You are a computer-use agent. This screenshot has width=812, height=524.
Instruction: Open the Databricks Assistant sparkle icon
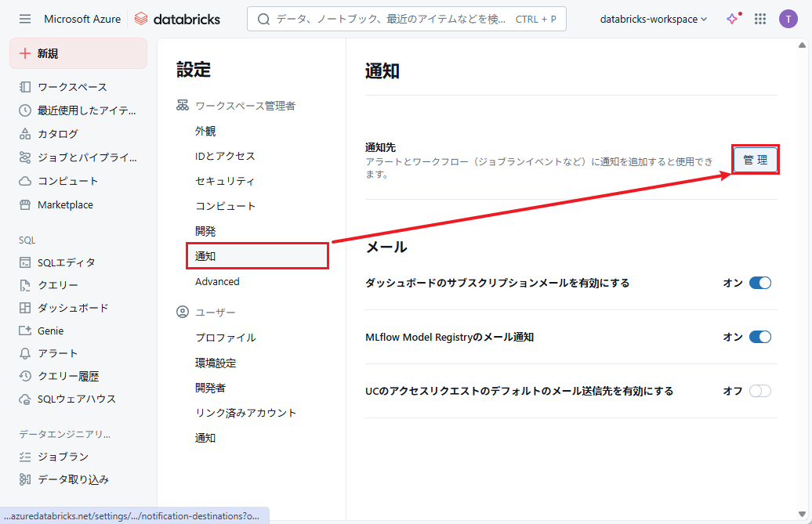coord(732,19)
